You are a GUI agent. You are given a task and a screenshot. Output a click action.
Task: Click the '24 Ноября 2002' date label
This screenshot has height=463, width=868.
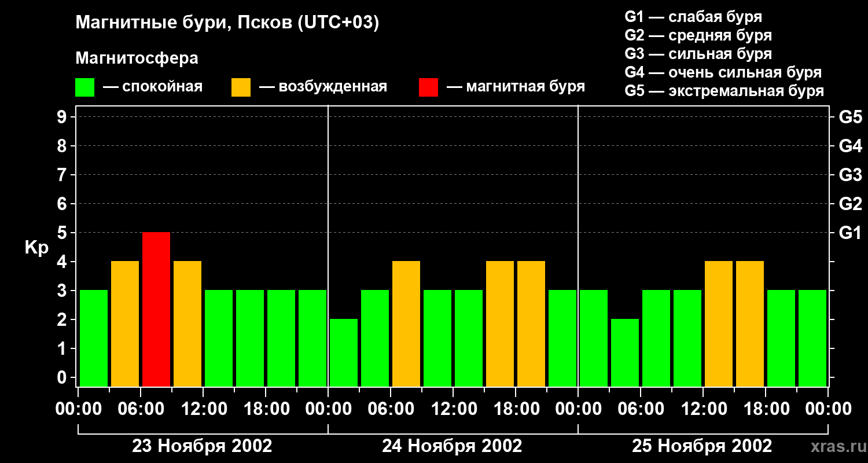click(452, 446)
